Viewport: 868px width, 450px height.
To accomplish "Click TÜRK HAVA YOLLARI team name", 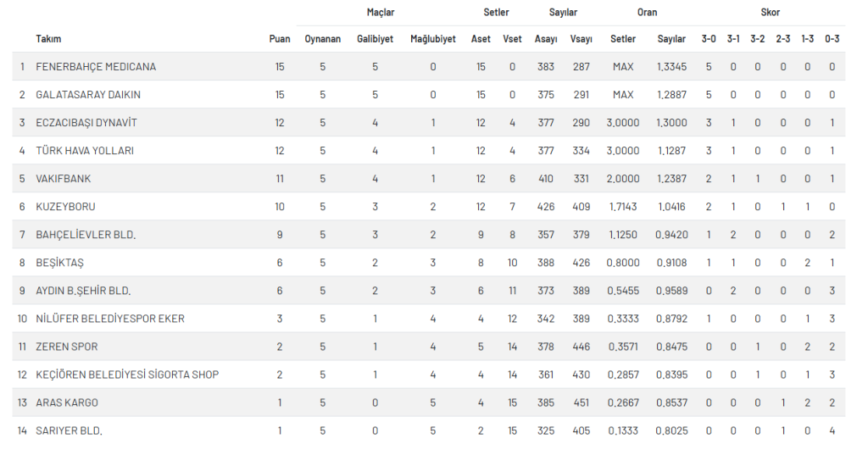I will point(85,151).
